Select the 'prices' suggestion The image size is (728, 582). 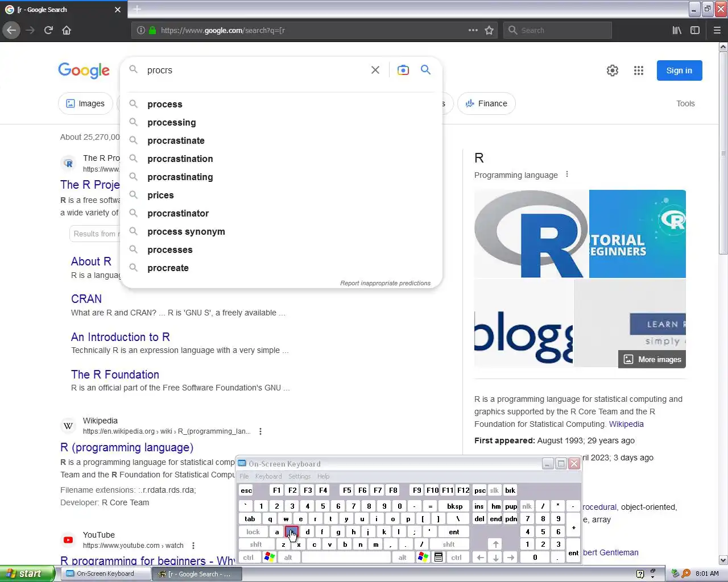[282, 195]
